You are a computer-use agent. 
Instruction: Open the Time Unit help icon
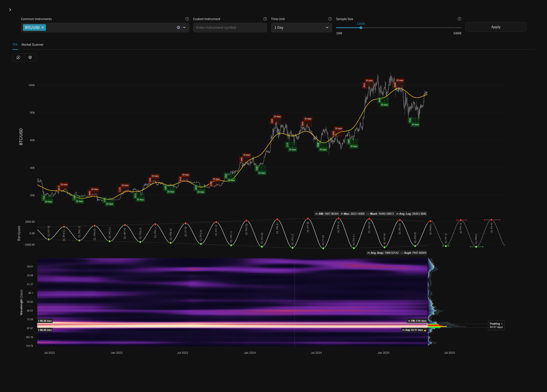(x=330, y=19)
